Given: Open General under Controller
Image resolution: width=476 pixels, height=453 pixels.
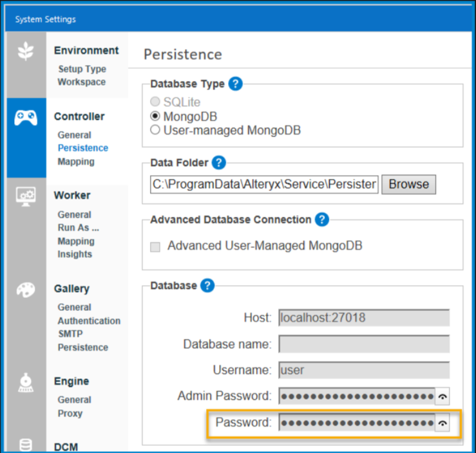Looking at the screenshot, I should (74, 135).
